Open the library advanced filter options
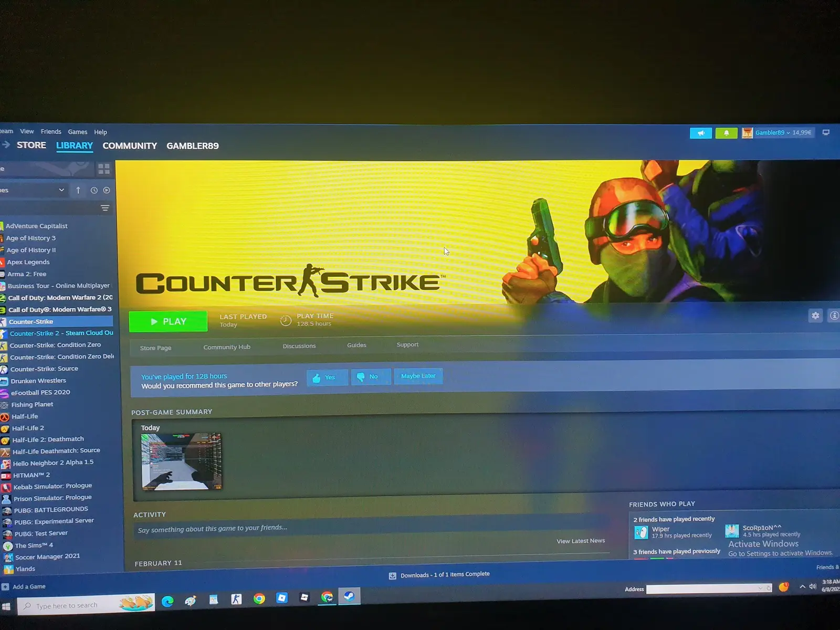This screenshot has width=840, height=630. pyautogui.click(x=105, y=208)
